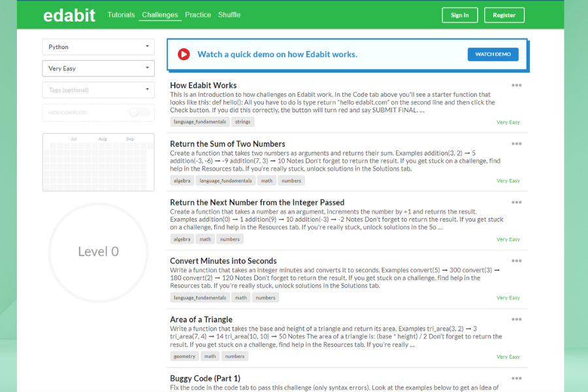
Task: Click the activity calendar heatmap
Action: [x=98, y=162]
